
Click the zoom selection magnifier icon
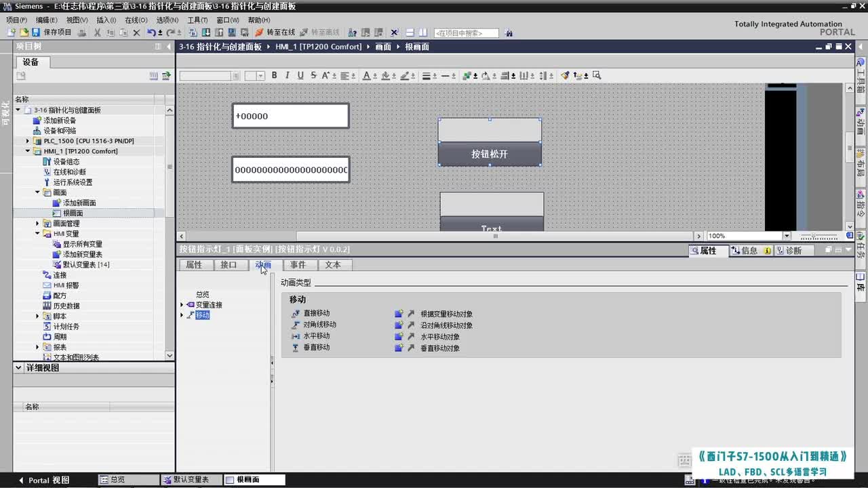[597, 75]
